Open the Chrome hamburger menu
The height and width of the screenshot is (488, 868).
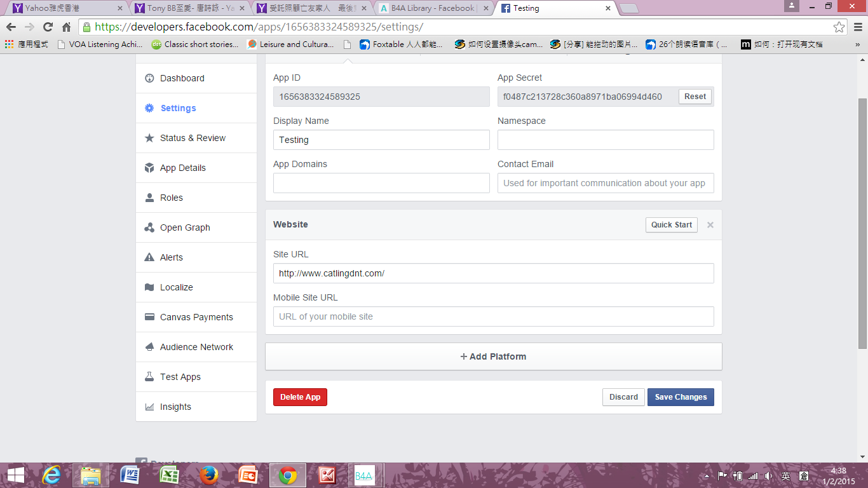tap(858, 27)
